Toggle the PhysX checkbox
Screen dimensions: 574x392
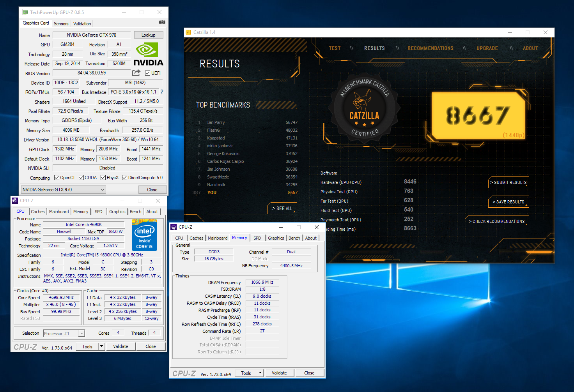pos(103,178)
